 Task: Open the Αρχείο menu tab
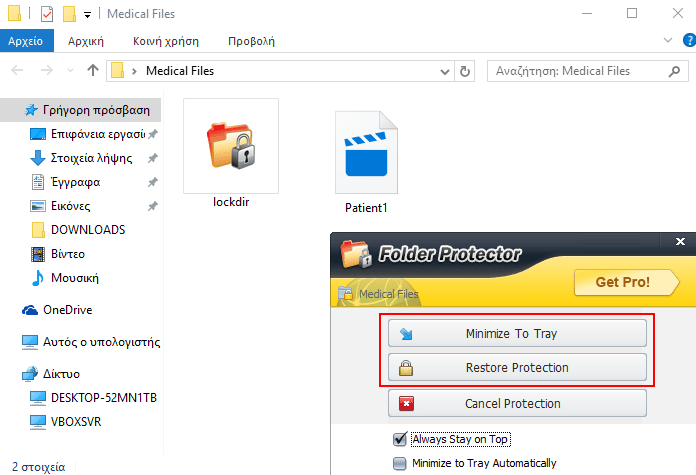[25, 41]
